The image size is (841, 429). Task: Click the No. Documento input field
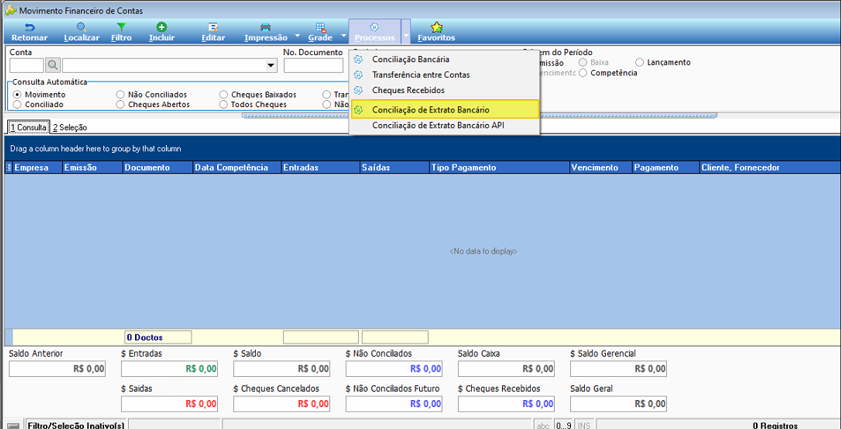tap(313, 66)
